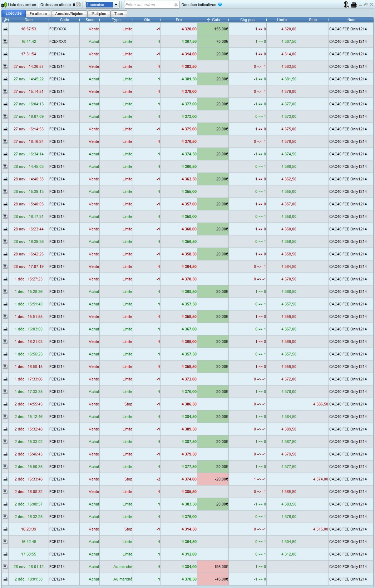Screen dimensions: 375x588
Task: Open the '1 semaine' period dropdown
Action: pyautogui.click(x=116, y=5)
